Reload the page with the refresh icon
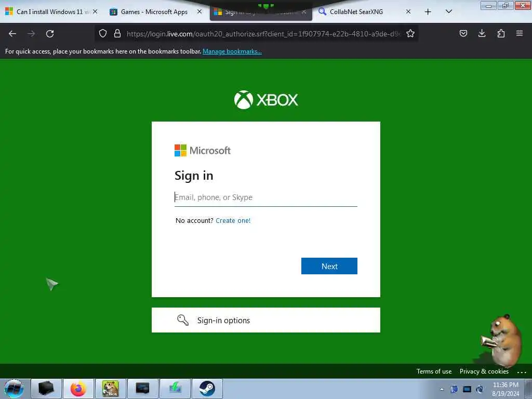This screenshot has height=399, width=532. pyautogui.click(x=50, y=34)
